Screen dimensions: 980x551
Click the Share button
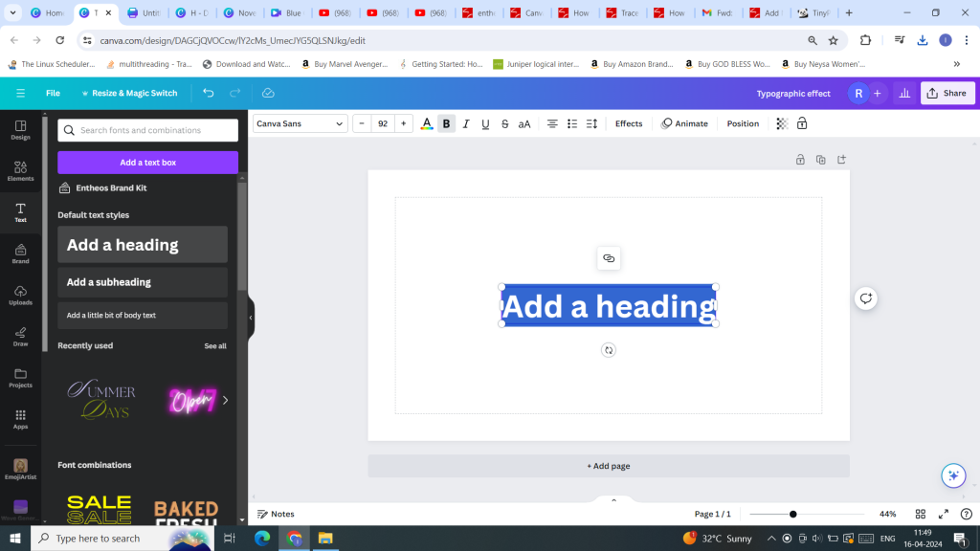pyautogui.click(x=947, y=93)
